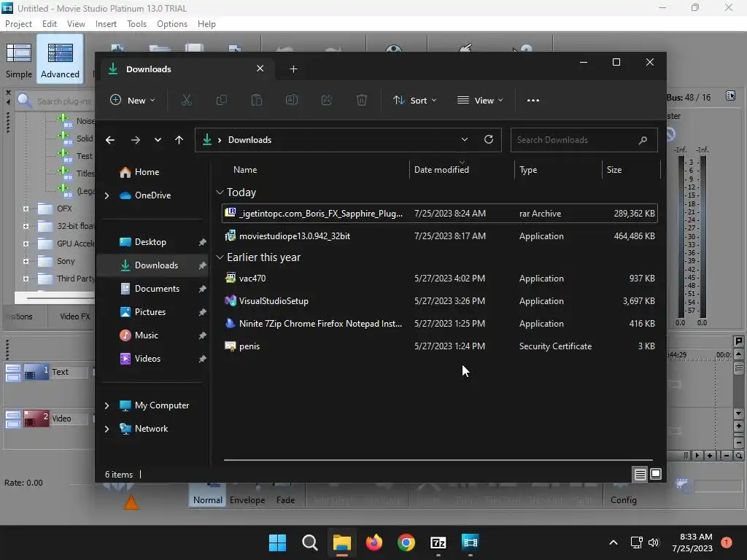Open the Project menu
Viewport: 747px width, 560px height.
(x=18, y=24)
